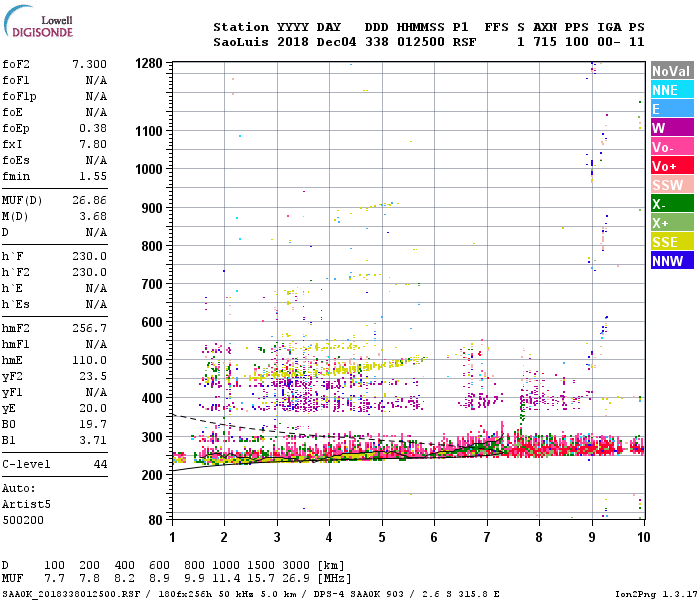Select the NNE cyan legend swatch

[x=672, y=90]
